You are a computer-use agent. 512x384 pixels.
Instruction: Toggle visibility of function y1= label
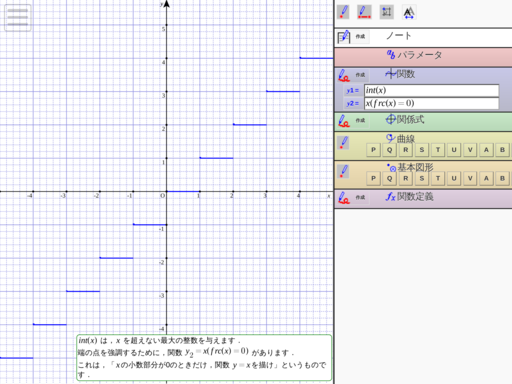click(x=352, y=91)
